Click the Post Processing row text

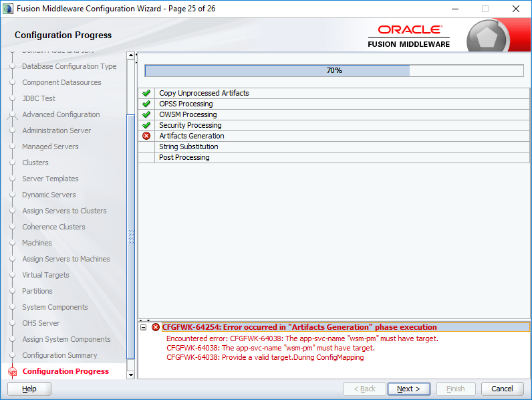pyautogui.click(x=184, y=157)
